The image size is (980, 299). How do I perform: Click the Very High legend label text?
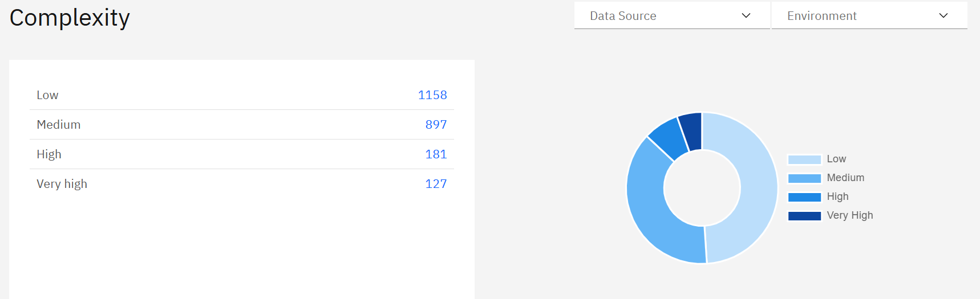click(850, 215)
